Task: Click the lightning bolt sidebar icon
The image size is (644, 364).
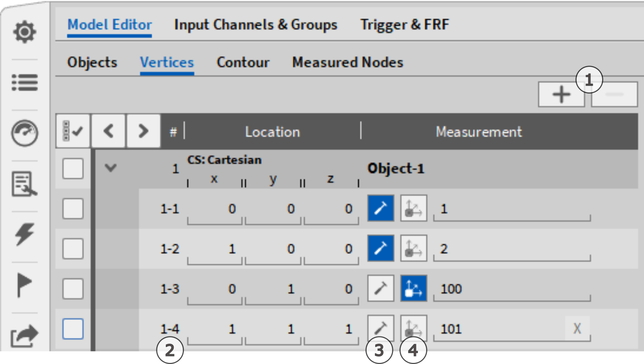Action: pyautogui.click(x=24, y=234)
